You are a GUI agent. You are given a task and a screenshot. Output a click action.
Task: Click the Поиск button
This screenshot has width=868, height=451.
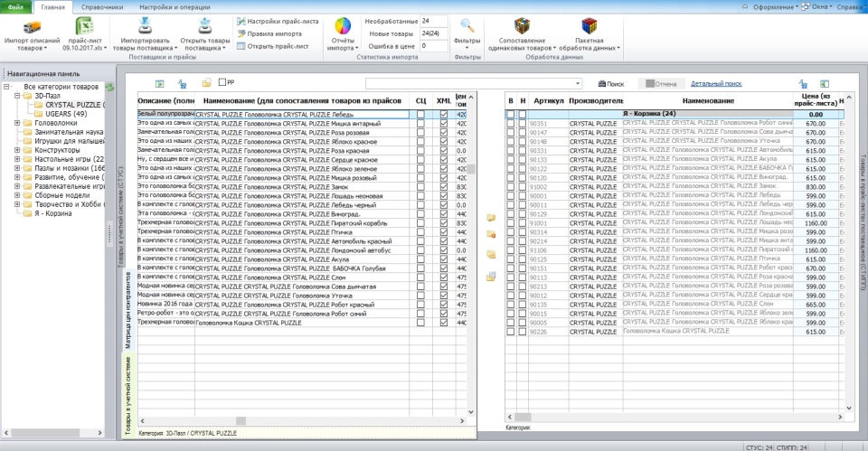[611, 84]
